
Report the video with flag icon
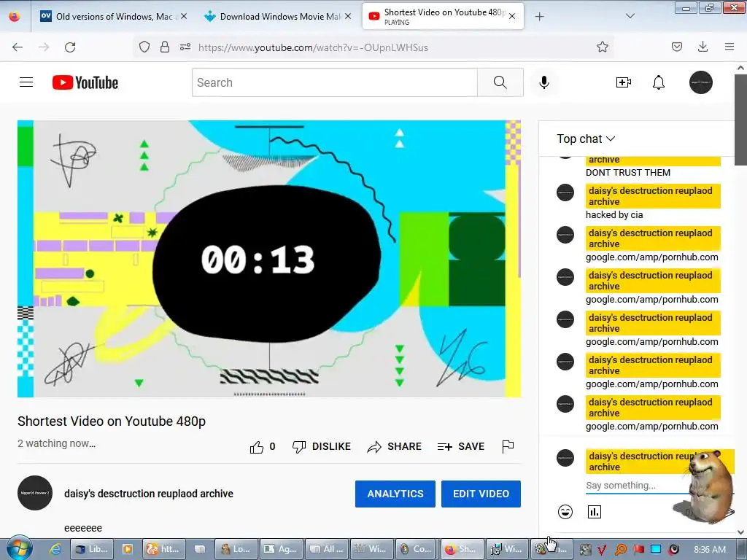508,447
